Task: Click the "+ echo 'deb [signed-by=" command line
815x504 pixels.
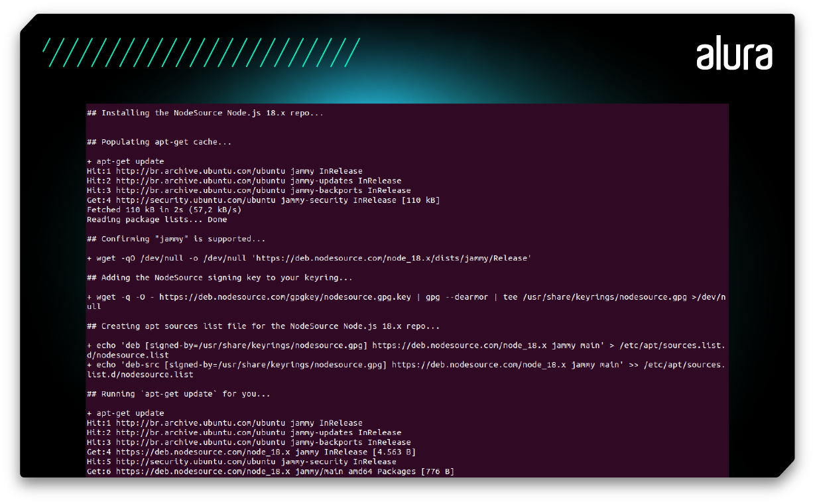Action: pyautogui.click(x=406, y=350)
